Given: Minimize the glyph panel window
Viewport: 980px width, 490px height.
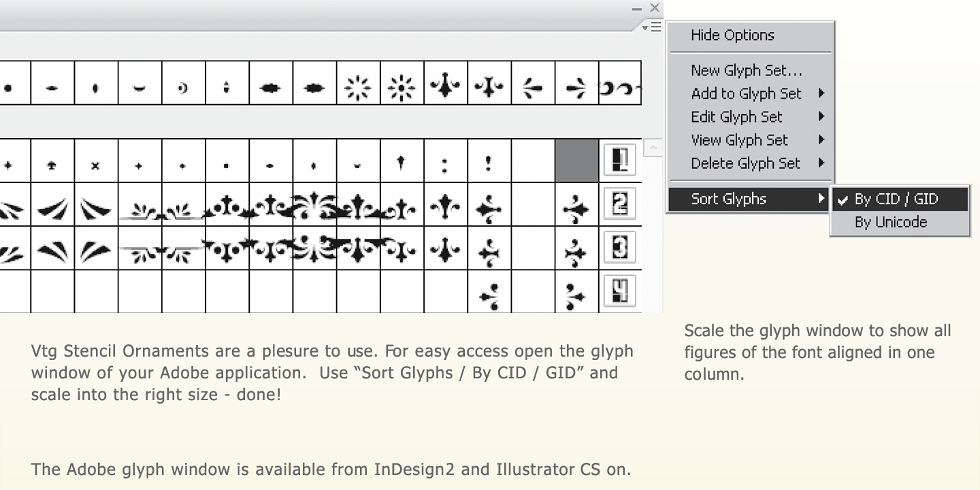Looking at the screenshot, I should (636, 9).
